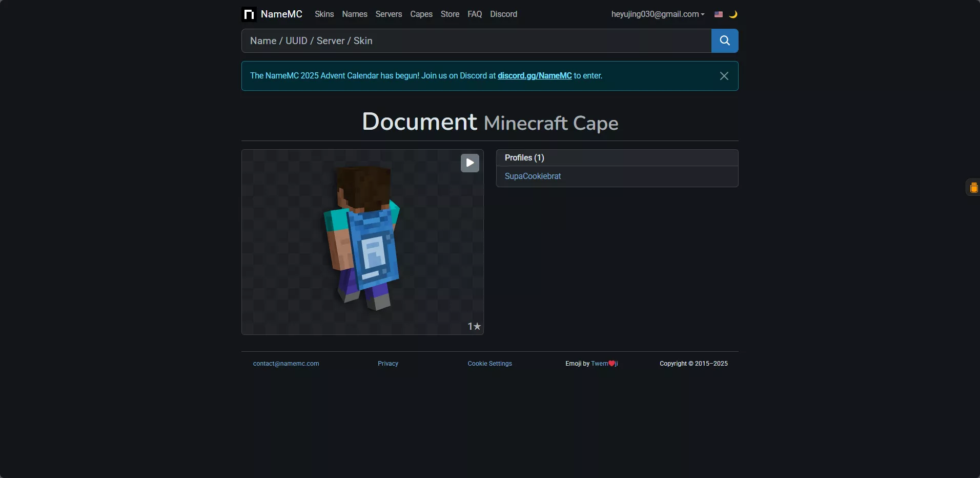Image resolution: width=980 pixels, height=478 pixels.
Task: Focus the Name / UUID / Server / Skin search field
Action: (x=476, y=41)
